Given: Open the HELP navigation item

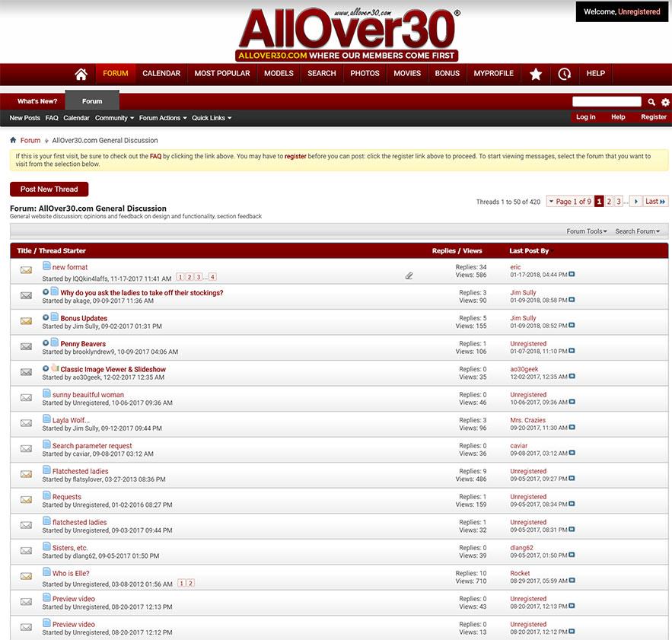Looking at the screenshot, I should [596, 73].
